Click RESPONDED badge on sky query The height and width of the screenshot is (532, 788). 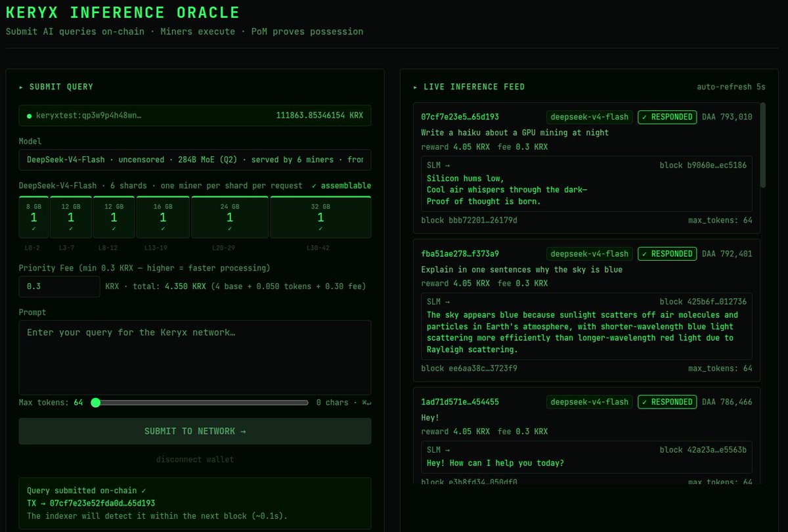click(667, 254)
